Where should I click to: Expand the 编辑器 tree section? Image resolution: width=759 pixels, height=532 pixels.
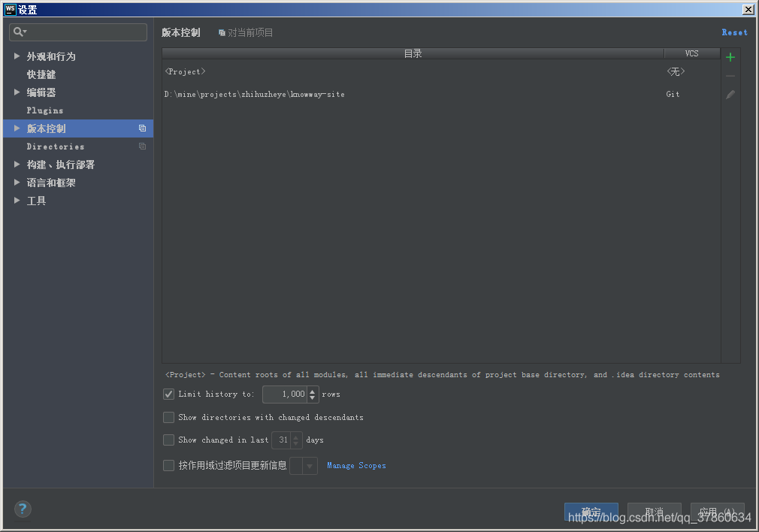click(x=17, y=92)
